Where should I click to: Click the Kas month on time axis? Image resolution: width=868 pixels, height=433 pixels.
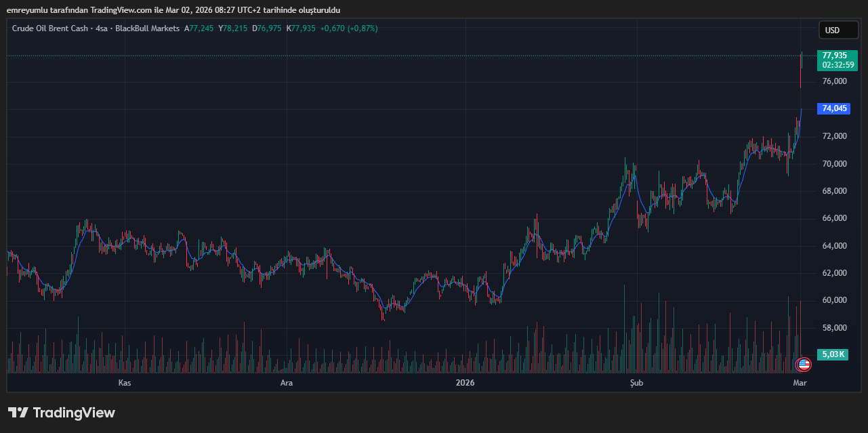[x=124, y=383]
